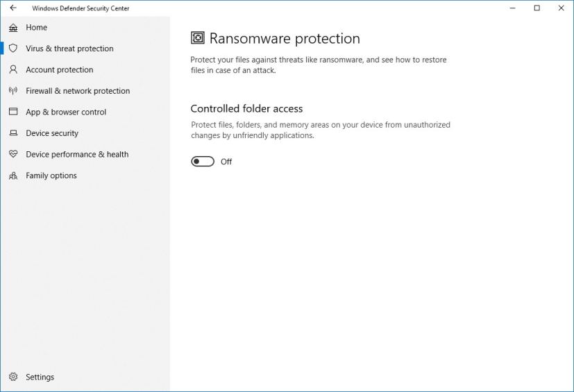The image size is (574, 392).
Task: Click the person icon for Account protection
Action: click(x=13, y=69)
